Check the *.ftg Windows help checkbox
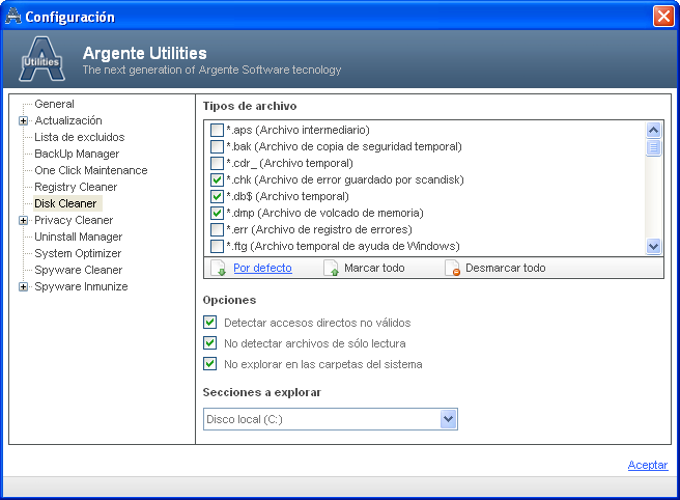The height and width of the screenshot is (500, 680). pyautogui.click(x=217, y=246)
